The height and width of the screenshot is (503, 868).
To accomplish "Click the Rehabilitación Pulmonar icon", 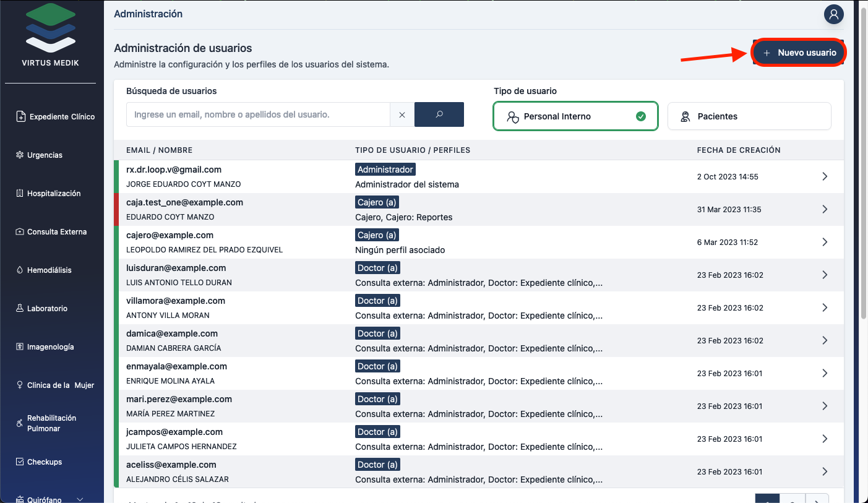I will (20, 423).
